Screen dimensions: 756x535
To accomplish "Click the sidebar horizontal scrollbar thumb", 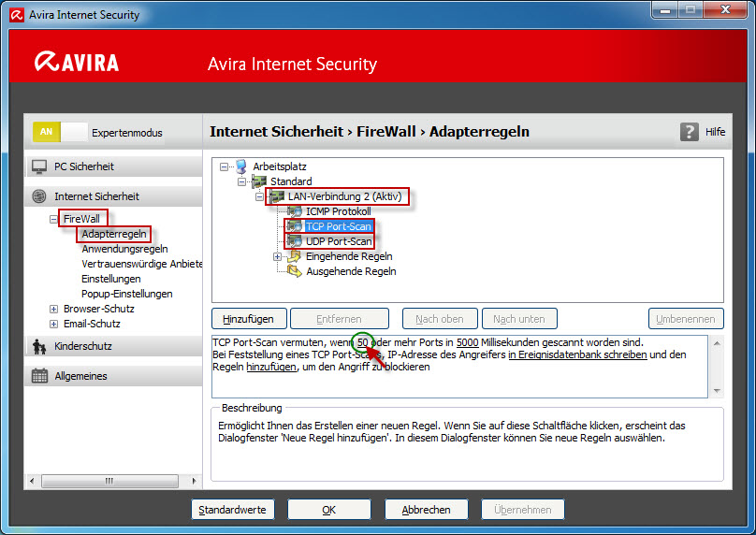I will tap(109, 481).
